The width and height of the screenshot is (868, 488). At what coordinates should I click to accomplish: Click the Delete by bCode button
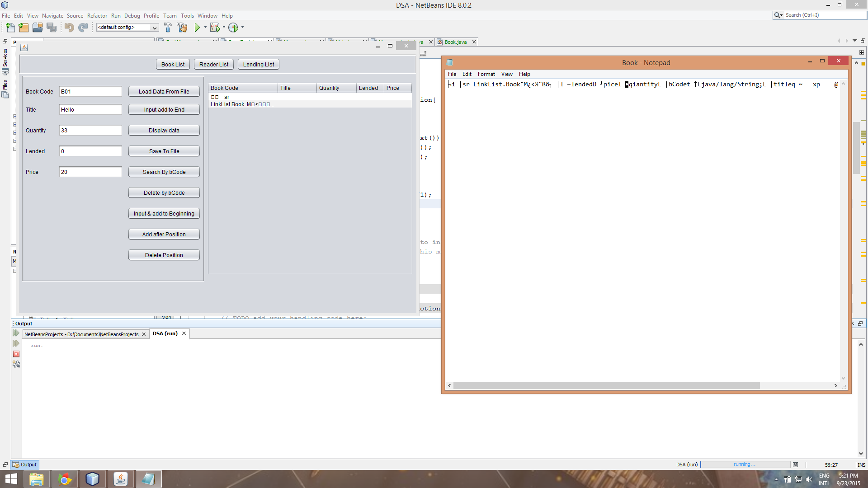tap(164, 192)
